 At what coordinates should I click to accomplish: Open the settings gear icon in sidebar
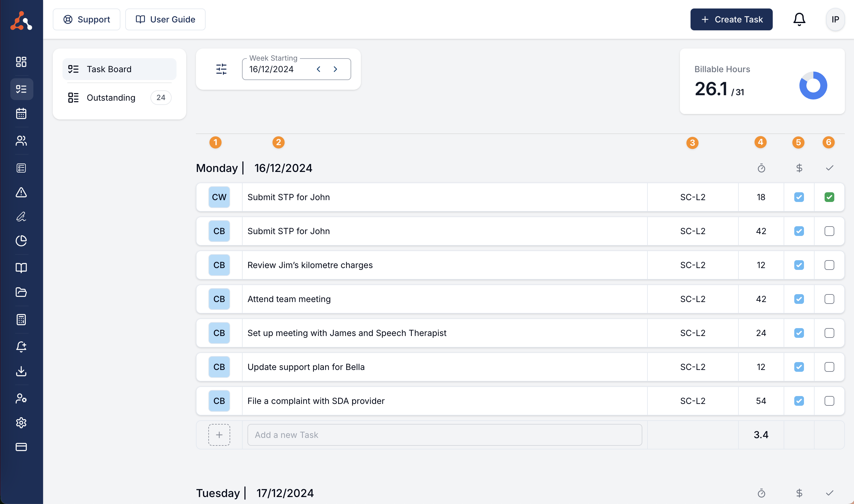pyautogui.click(x=21, y=423)
